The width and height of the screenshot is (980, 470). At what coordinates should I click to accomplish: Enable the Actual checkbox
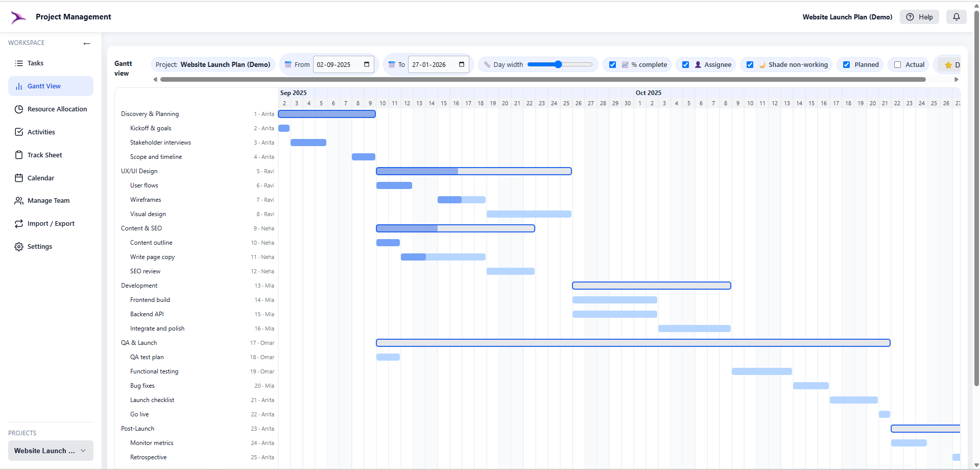coord(897,64)
